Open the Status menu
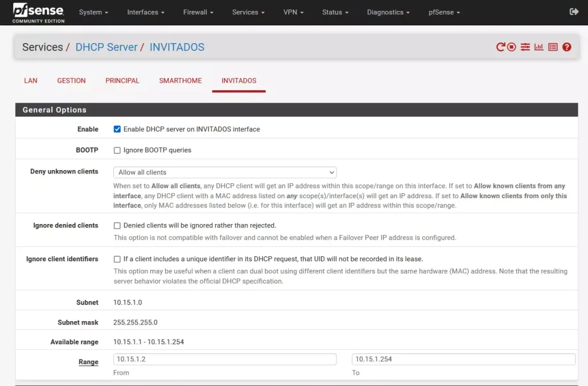Viewport: 588px width, 386px height. click(x=335, y=13)
